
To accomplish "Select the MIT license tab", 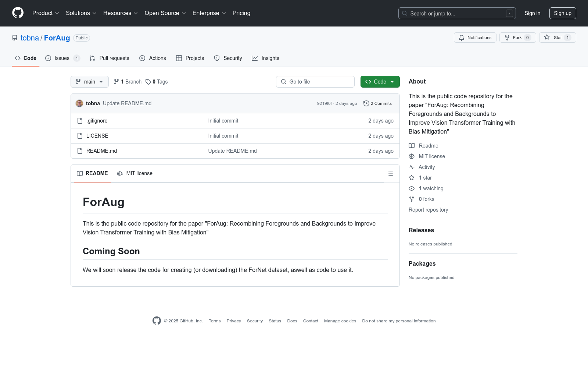I will (x=135, y=173).
